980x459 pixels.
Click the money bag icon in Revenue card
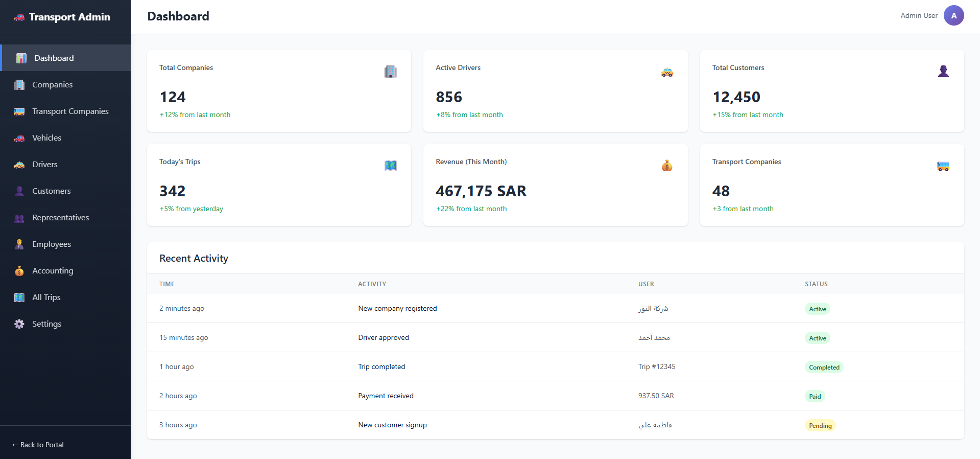(x=666, y=166)
